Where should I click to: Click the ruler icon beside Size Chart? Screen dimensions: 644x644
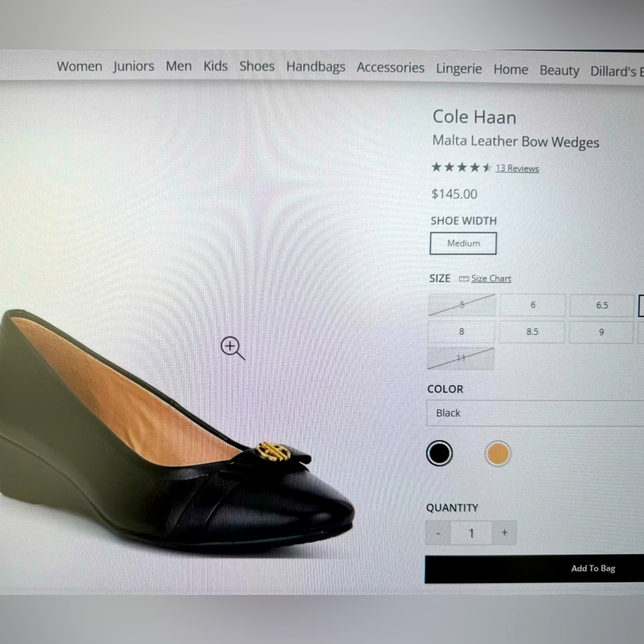(x=464, y=279)
